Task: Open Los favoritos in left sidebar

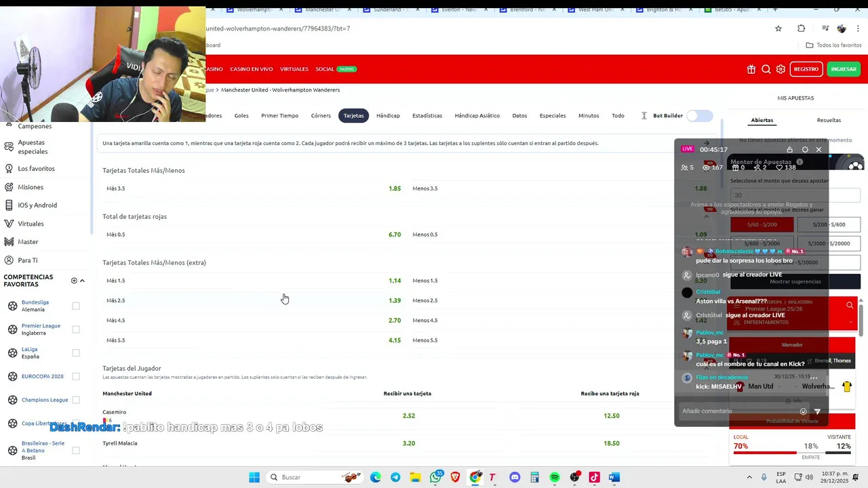Action: [36, 169]
